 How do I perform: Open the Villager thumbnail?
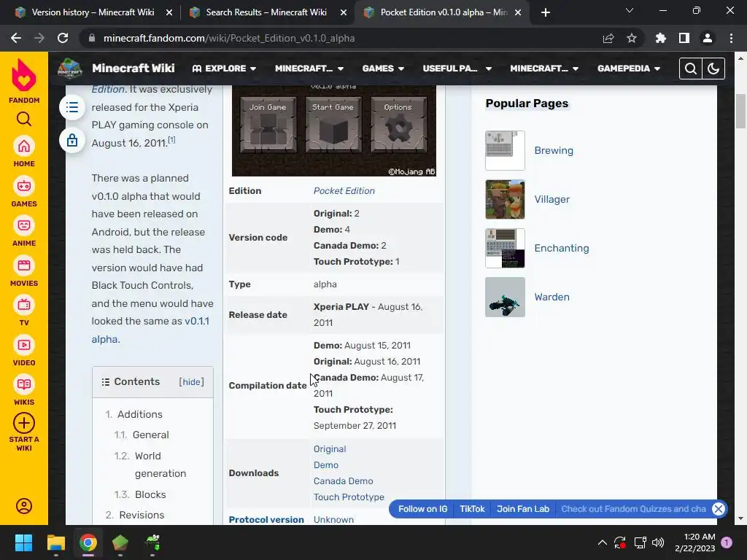coord(505,200)
